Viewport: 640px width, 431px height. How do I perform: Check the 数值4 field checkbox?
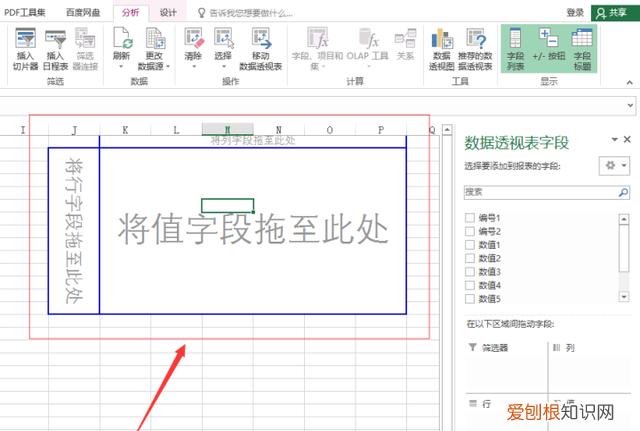pos(470,285)
